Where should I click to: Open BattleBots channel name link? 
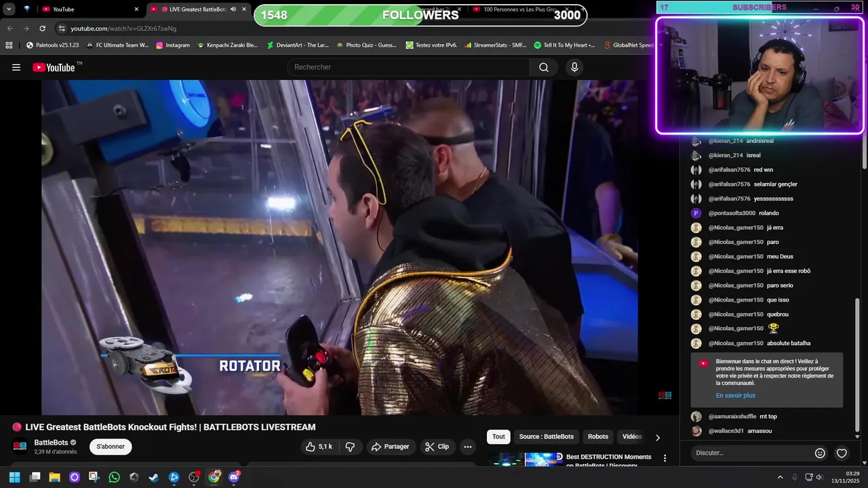pos(52,443)
